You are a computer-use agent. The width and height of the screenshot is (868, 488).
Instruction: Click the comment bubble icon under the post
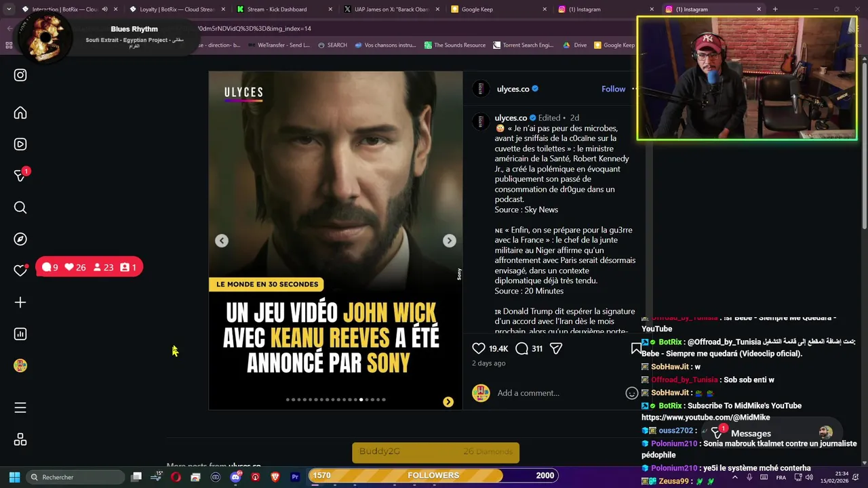[521, 348]
